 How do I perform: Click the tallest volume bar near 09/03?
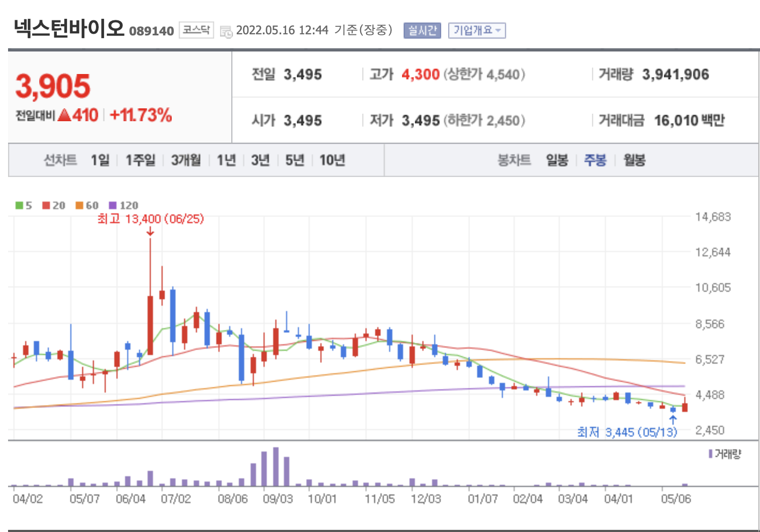point(276,467)
